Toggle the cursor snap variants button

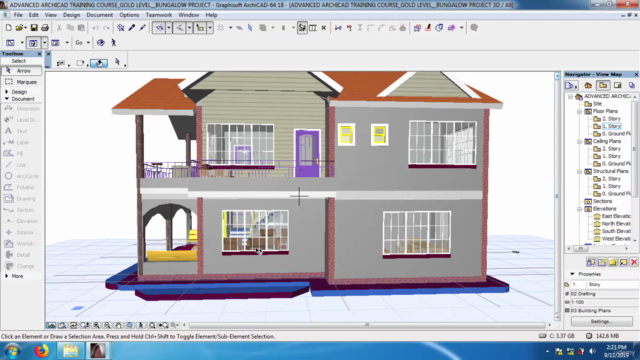coord(200,28)
